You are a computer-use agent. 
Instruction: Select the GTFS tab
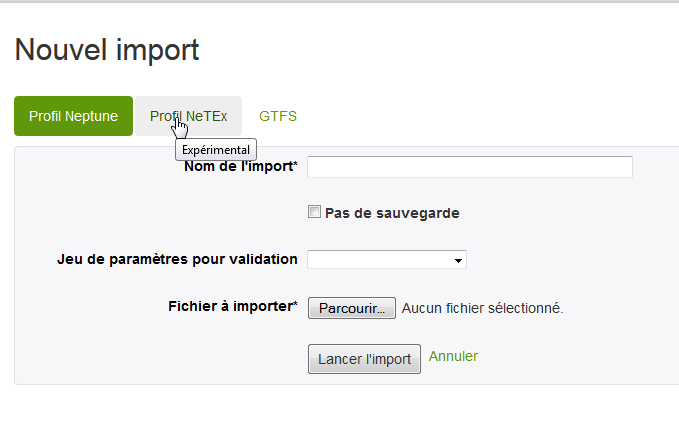pos(278,116)
